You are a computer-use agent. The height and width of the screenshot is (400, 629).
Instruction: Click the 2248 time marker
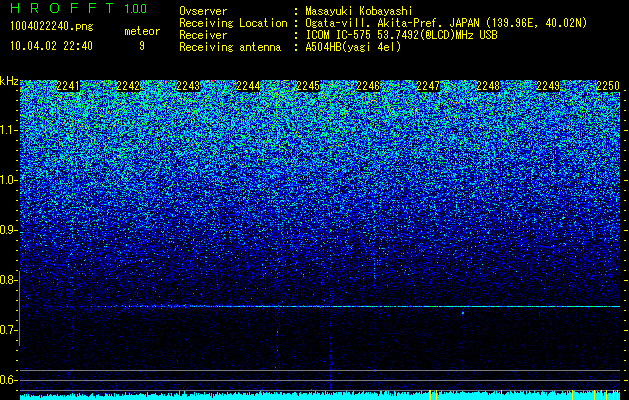coord(488,86)
